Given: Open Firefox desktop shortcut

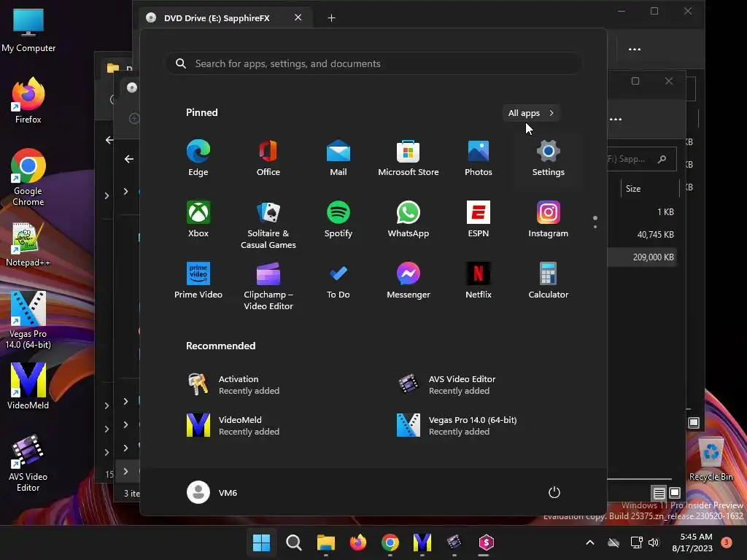Looking at the screenshot, I should tap(28, 101).
